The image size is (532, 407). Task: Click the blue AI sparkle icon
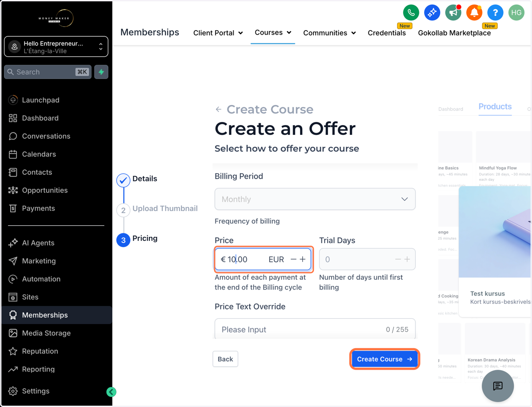pos(432,12)
